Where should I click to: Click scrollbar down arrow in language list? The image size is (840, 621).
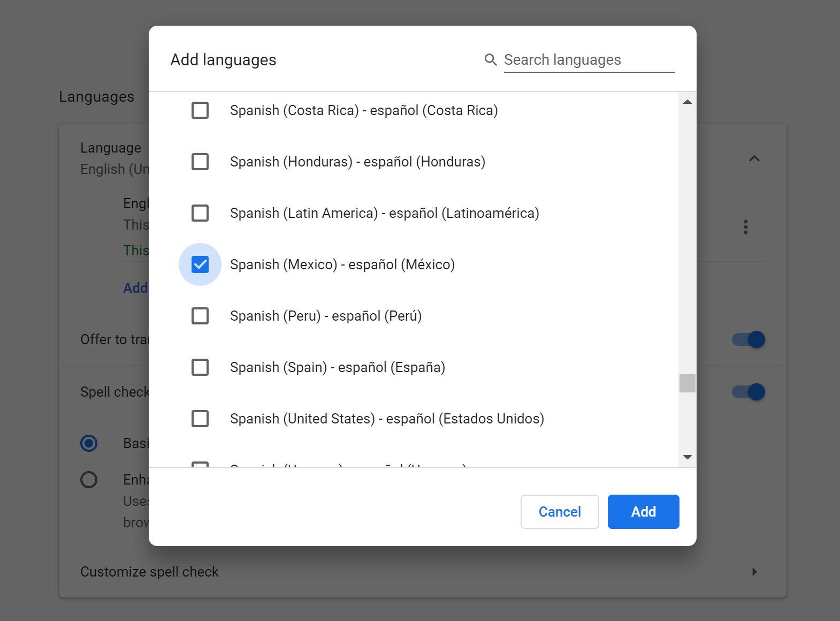pyautogui.click(x=688, y=457)
